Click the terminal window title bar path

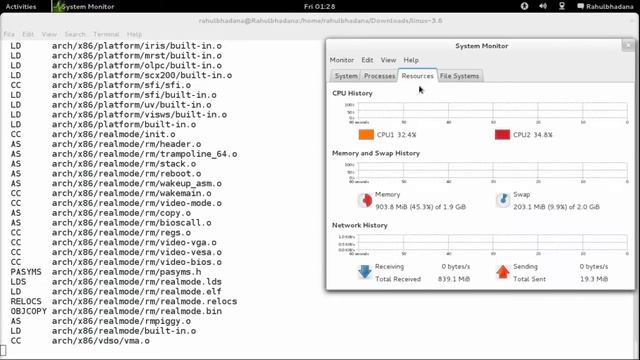click(x=320, y=20)
